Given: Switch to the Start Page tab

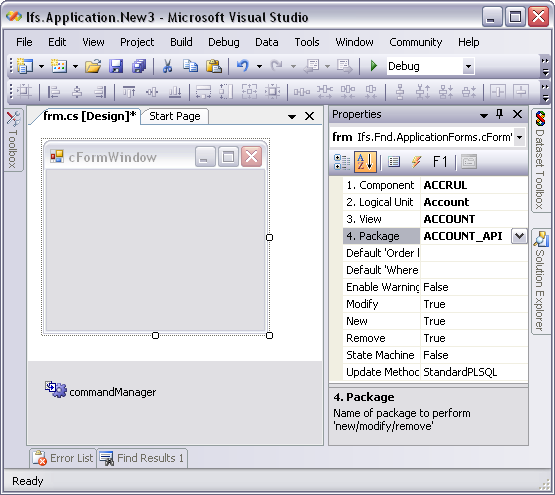Looking at the screenshot, I should point(175,116).
